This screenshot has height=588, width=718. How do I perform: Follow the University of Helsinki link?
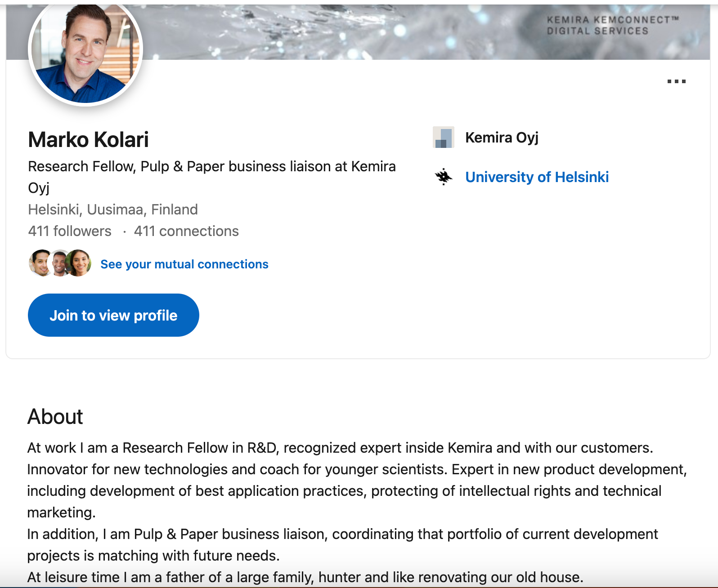click(x=537, y=177)
